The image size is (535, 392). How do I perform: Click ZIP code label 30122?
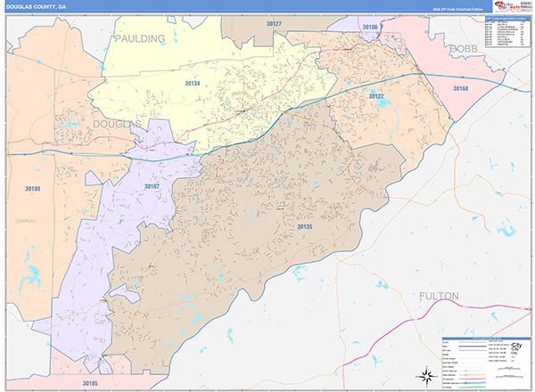point(376,96)
